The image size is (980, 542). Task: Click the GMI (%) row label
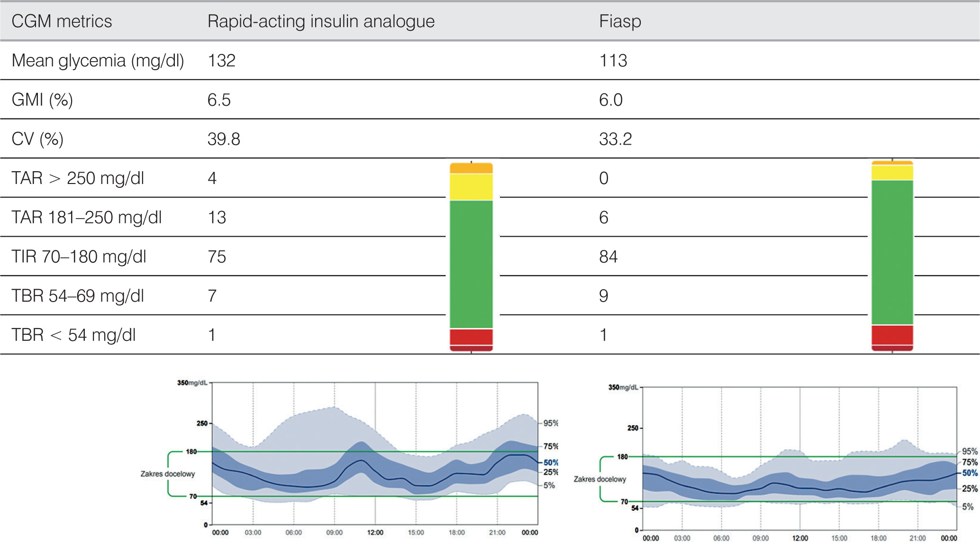pos(42,100)
